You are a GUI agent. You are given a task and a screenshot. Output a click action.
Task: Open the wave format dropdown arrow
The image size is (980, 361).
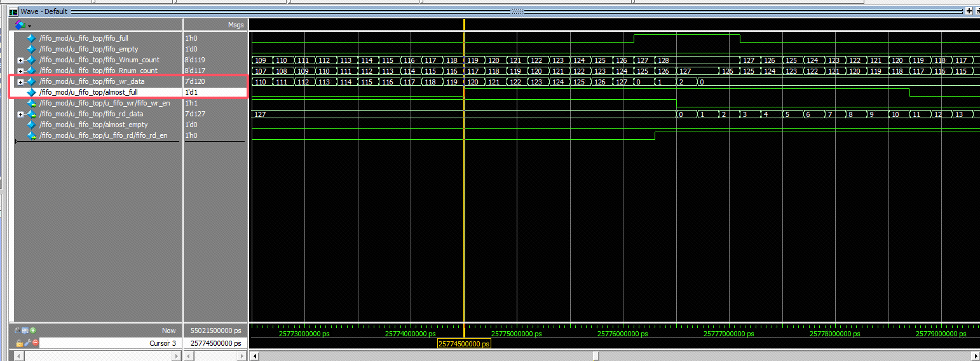click(x=29, y=25)
